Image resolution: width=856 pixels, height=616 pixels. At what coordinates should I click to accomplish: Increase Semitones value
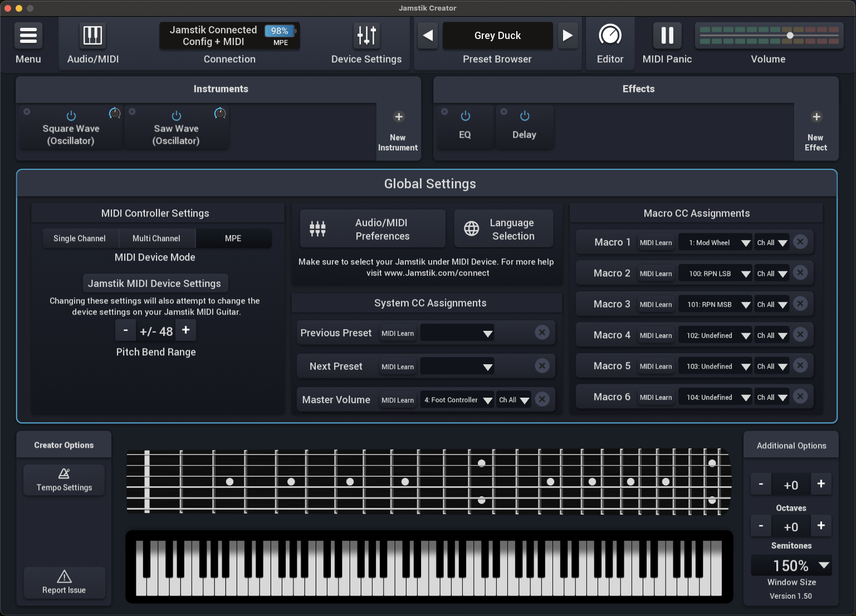coord(821,525)
